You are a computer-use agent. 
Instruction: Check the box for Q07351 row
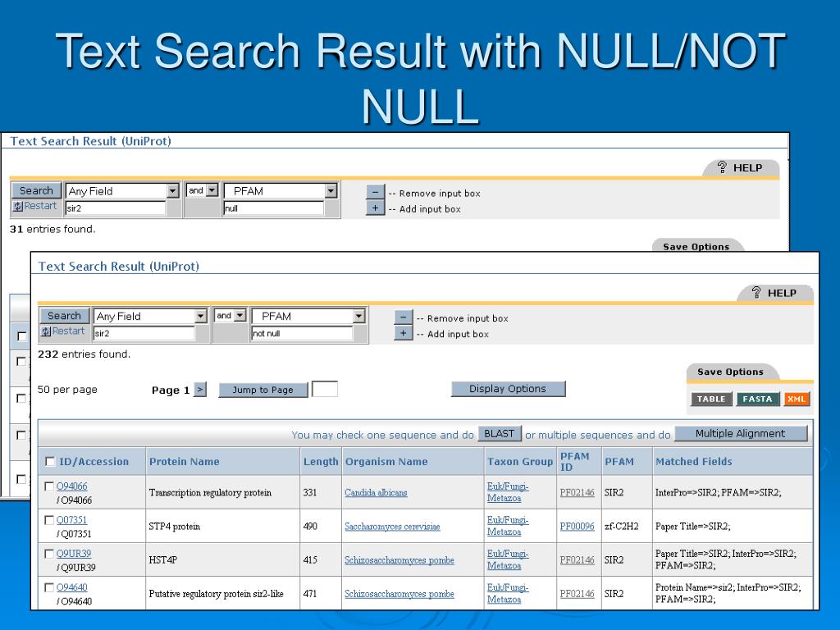coord(48,519)
